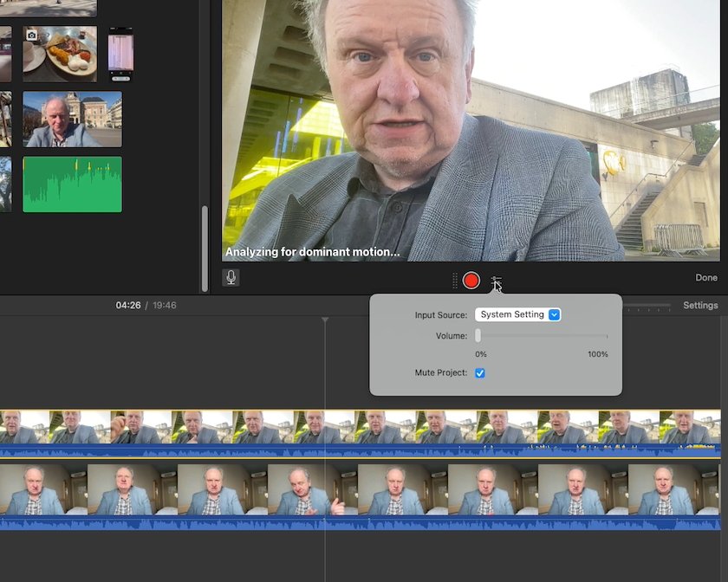The height and width of the screenshot is (582, 728).
Task: Open the Input Source dropdown
Action: [517, 314]
